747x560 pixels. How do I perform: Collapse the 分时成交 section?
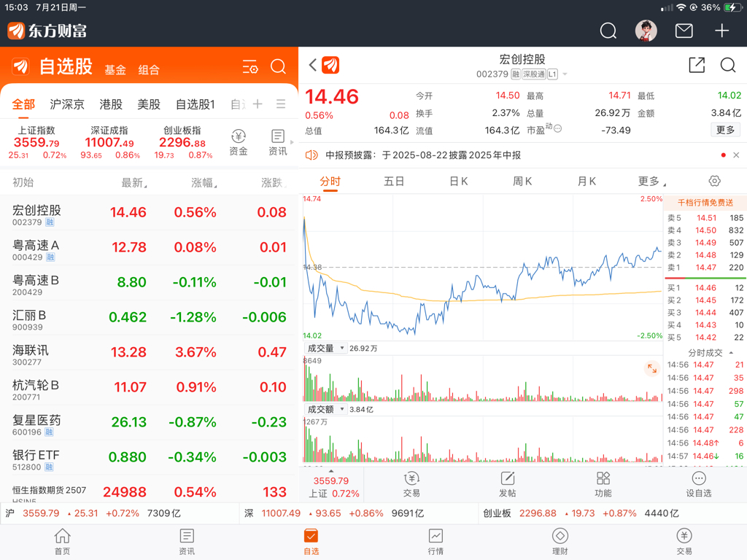[x=710, y=353]
